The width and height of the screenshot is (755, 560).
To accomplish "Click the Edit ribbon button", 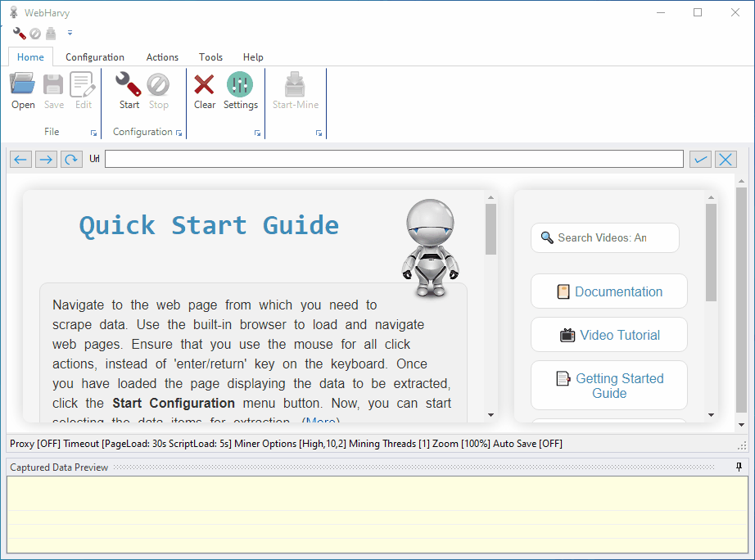I will 83,91.
